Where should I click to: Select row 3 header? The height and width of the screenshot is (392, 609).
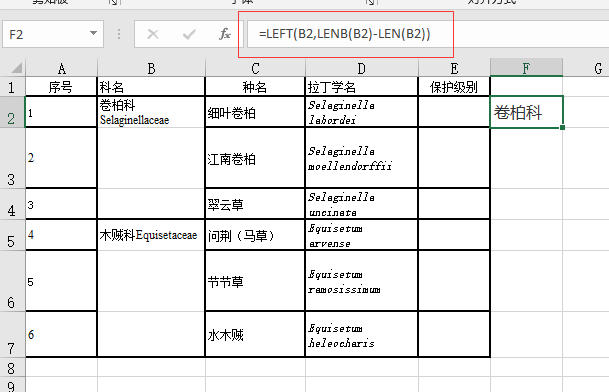[12, 158]
